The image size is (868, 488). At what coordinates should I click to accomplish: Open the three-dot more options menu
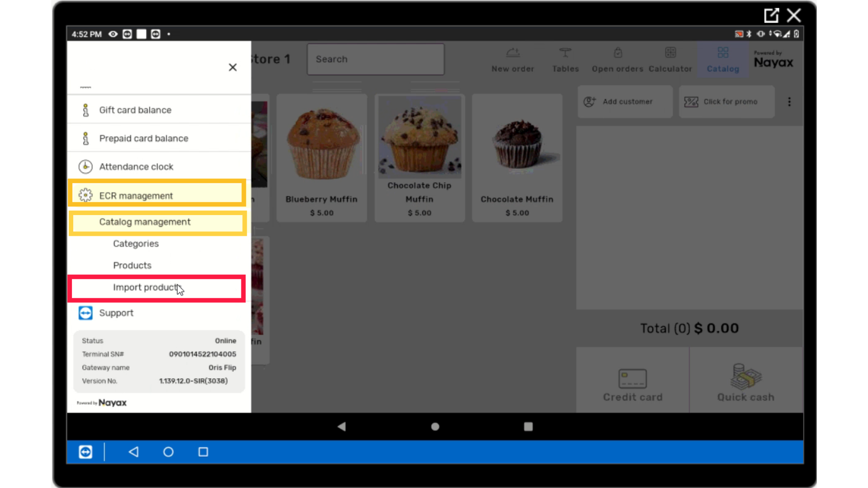tap(789, 102)
